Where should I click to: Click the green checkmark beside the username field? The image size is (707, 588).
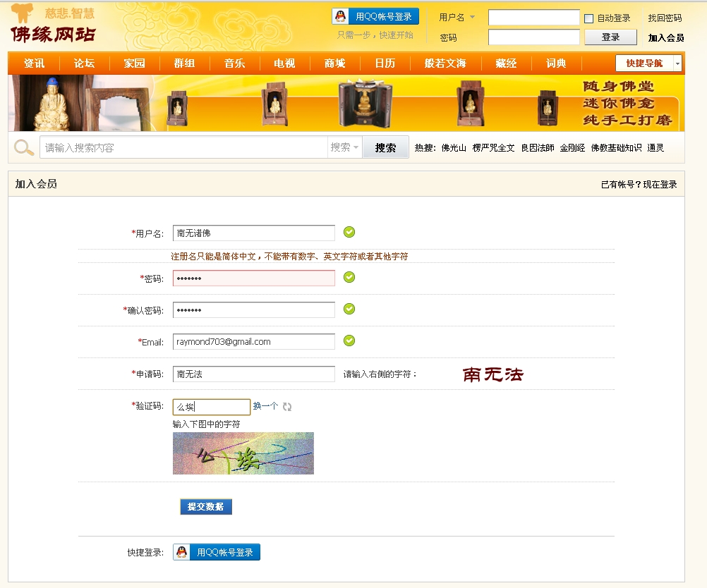(x=349, y=232)
